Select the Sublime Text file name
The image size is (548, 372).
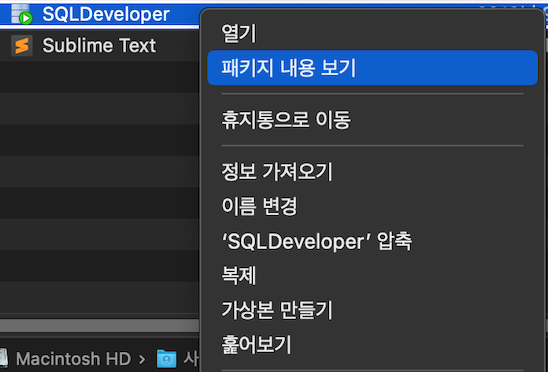click(99, 45)
